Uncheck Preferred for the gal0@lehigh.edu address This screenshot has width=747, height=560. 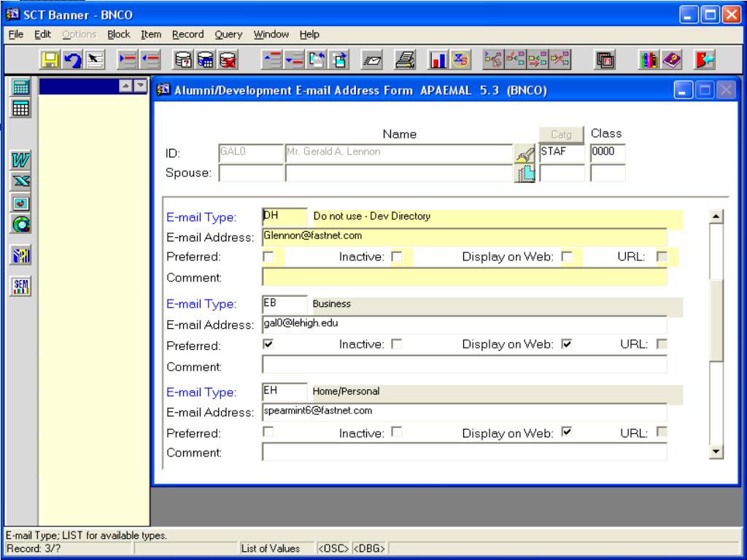point(268,343)
